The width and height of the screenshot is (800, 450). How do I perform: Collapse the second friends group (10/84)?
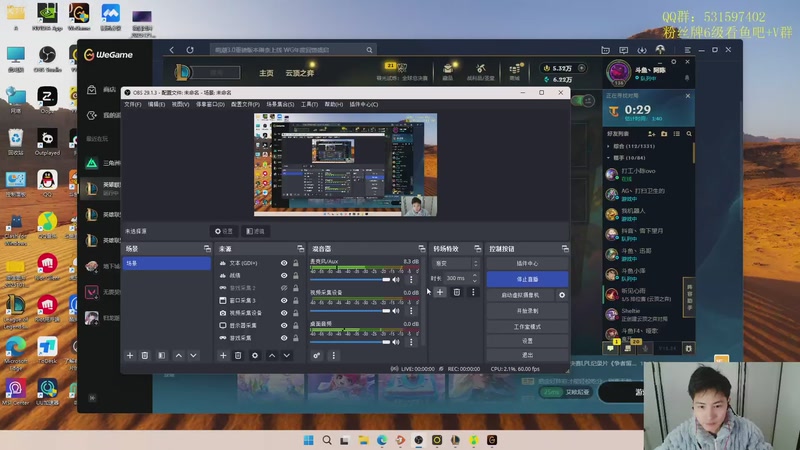[608, 158]
